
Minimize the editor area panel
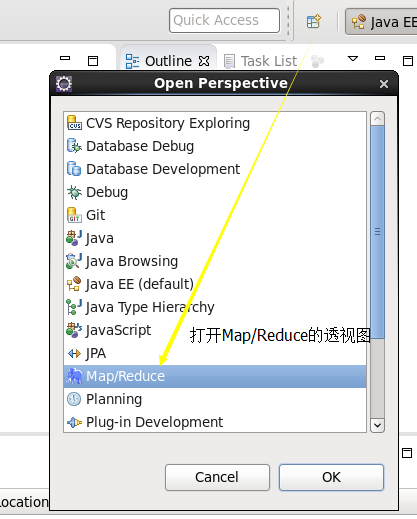pyautogui.click(x=65, y=58)
